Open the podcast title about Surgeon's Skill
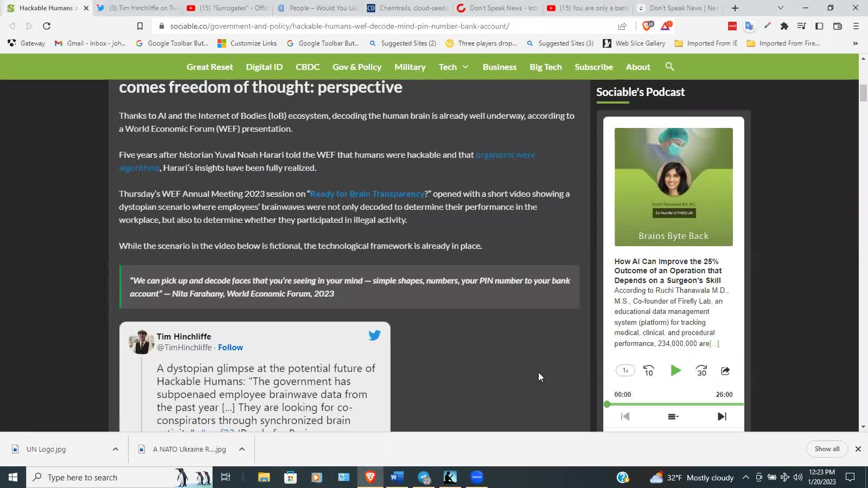Viewport: 868px width, 488px height. pyautogui.click(x=668, y=271)
